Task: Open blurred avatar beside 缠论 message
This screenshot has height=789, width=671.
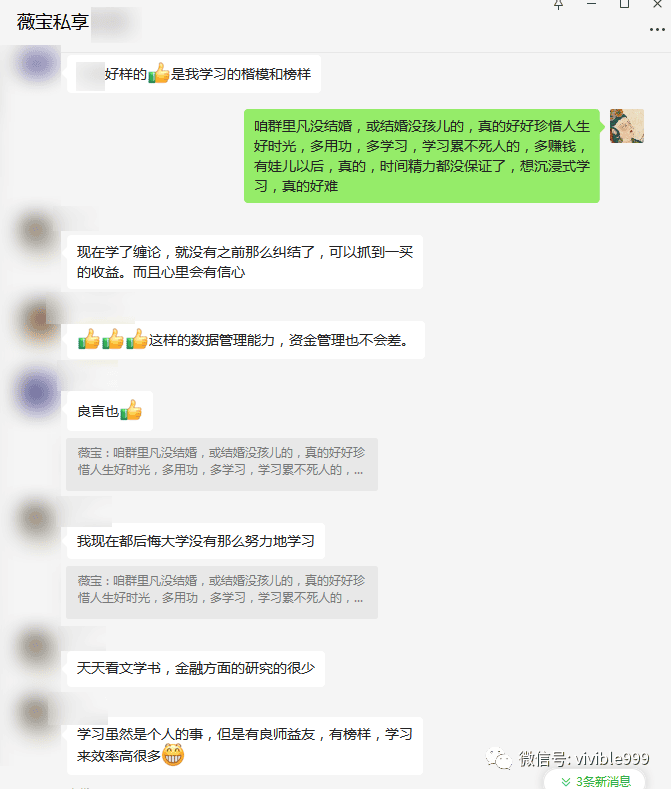Action: [35, 230]
